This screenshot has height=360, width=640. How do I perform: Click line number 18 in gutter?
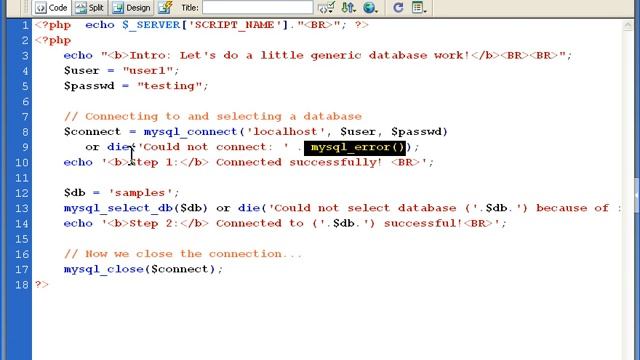pyautogui.click(x=22, y=285)
